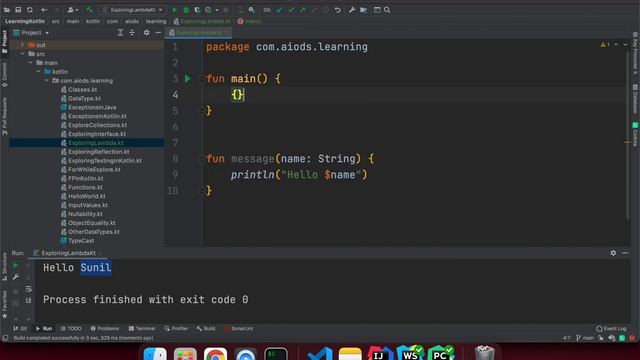Click the Search Everywhere magnifier icon
640x360 pixels.
point(387,10)
